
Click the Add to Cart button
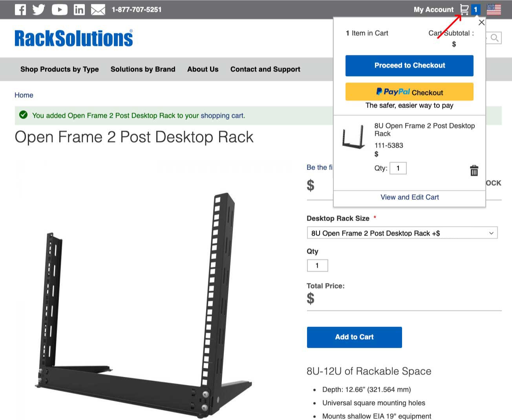[x=355, y=337]
